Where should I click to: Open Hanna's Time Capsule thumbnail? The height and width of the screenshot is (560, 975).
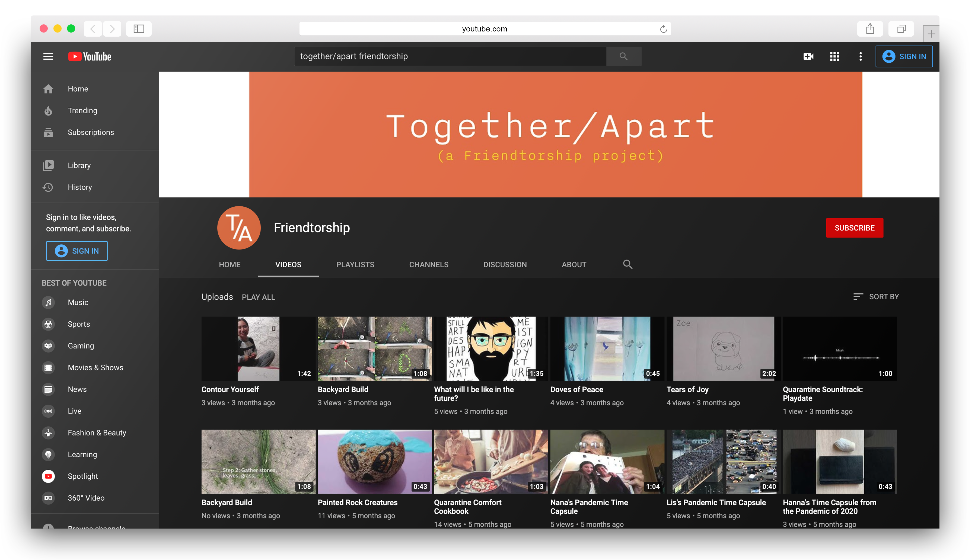(x=840, y=462)
